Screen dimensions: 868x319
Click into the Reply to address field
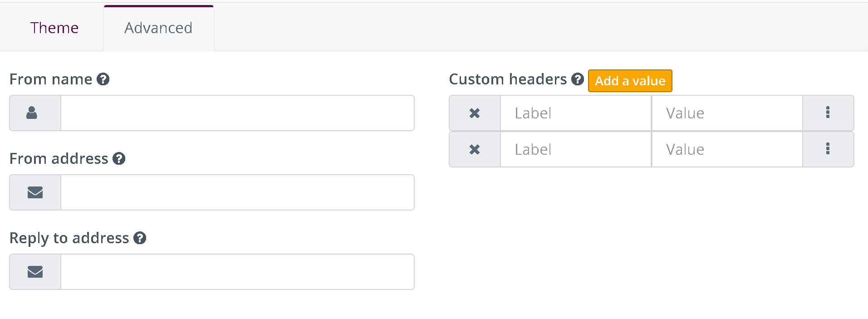(236, 271)
